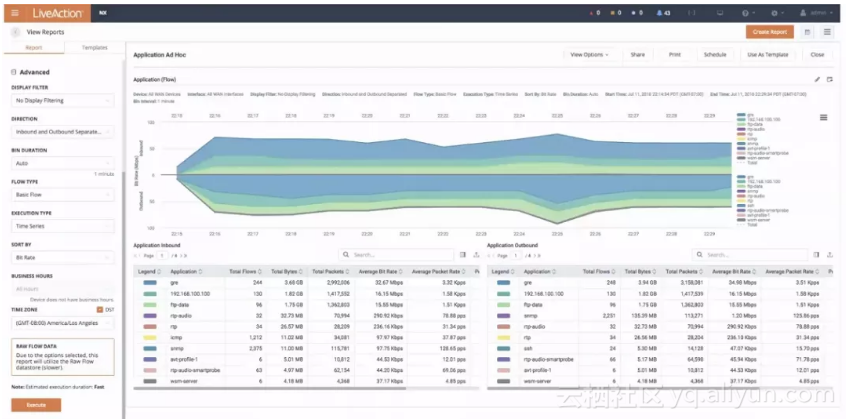This screenshot has height=420, width=846.
Task: Export the Application Inbound table via its icon
Action: [x=476, y=255]
